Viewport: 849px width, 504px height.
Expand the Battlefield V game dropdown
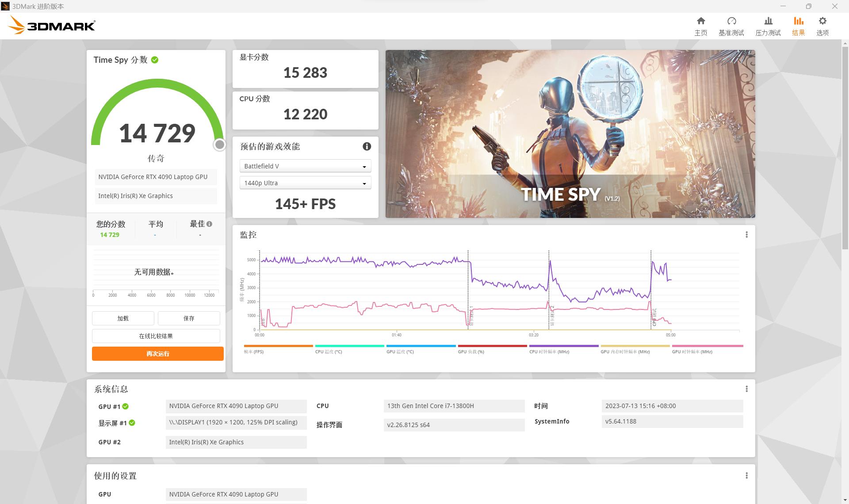click(x=305, y=166)
